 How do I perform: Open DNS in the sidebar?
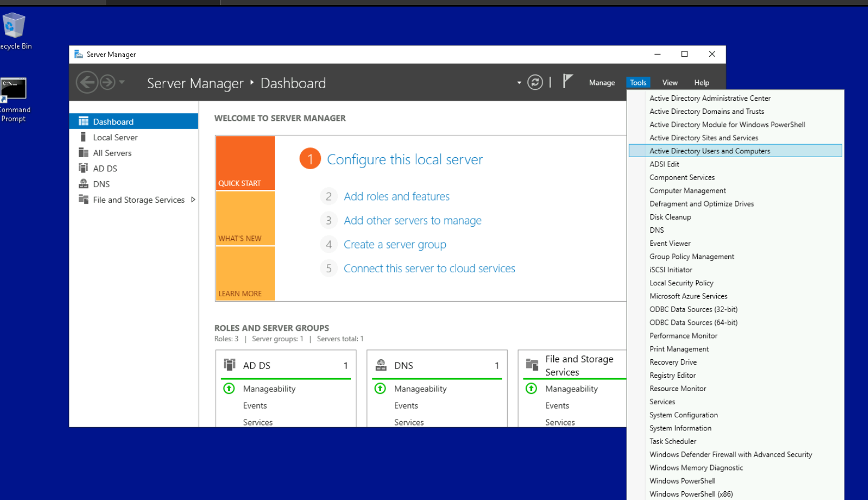click(x=134, y=184)
